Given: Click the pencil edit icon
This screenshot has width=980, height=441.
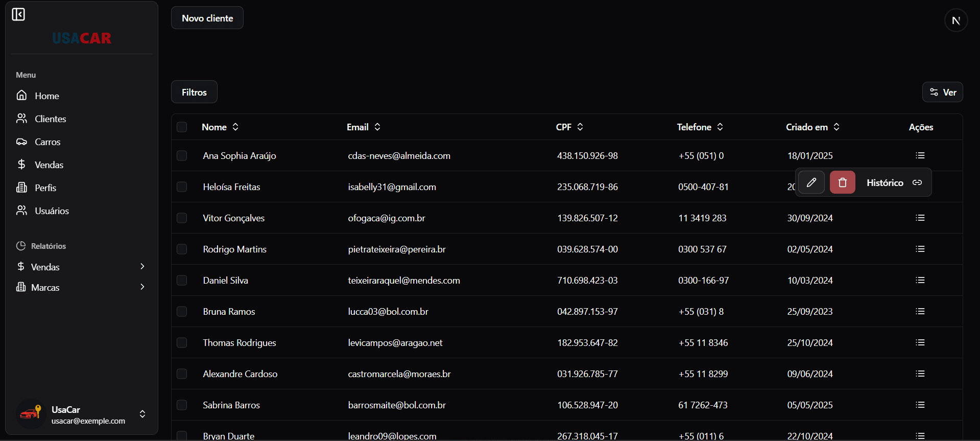Looking at the screenshot, I should (811, 182).
